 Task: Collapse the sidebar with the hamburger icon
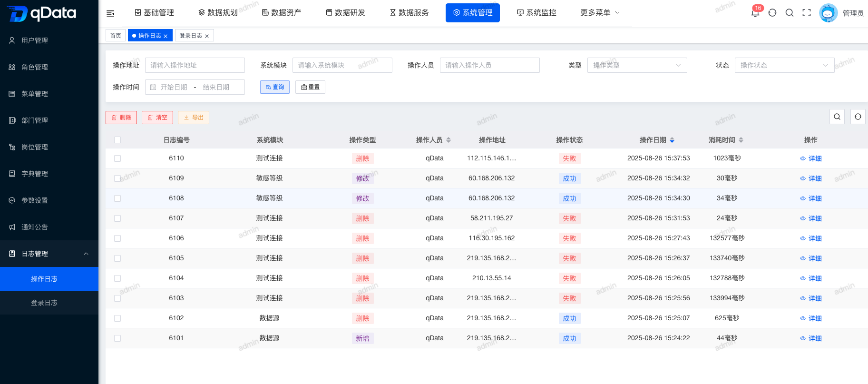tap(110, 13)
